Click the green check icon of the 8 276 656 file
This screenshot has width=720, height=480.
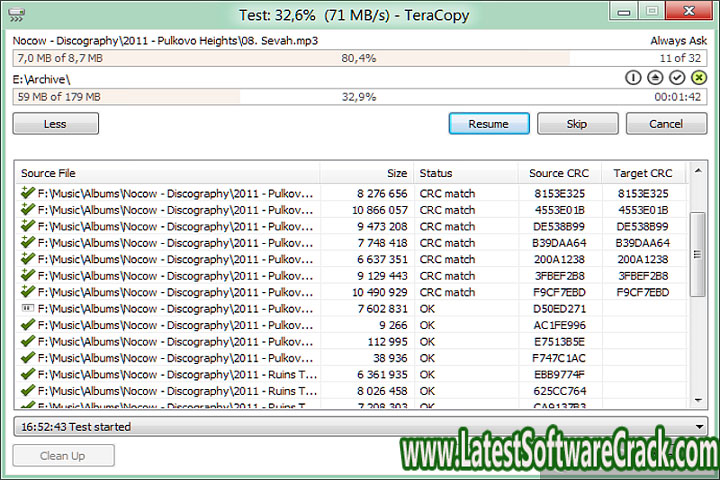tap(27, 193)
